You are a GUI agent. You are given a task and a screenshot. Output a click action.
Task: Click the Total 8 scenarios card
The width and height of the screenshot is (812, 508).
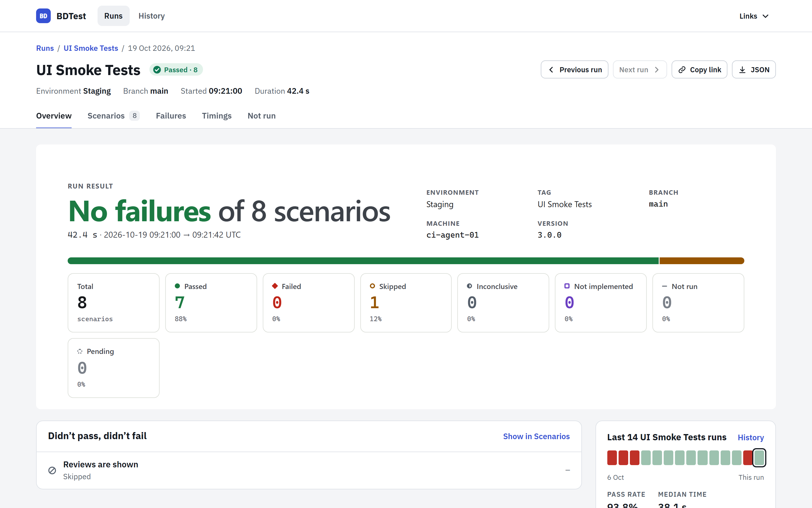point(113,303)
